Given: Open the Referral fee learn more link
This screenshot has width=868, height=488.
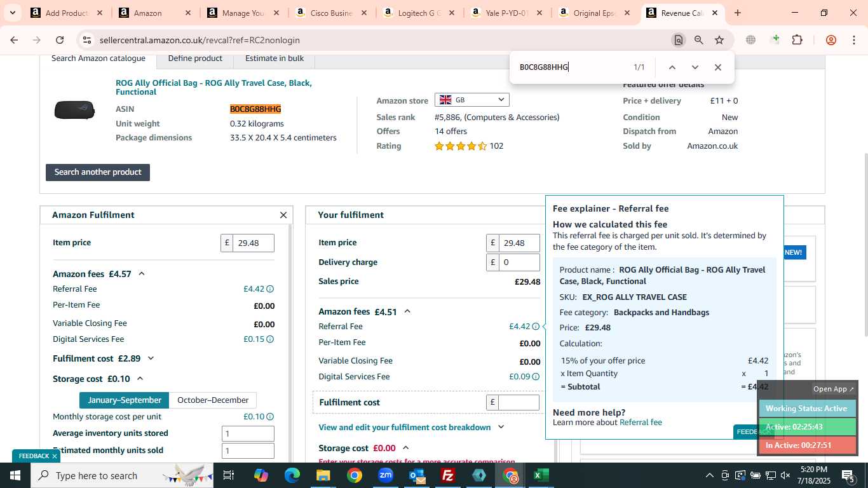Looking at the screenshot, I should coord(641,423).
